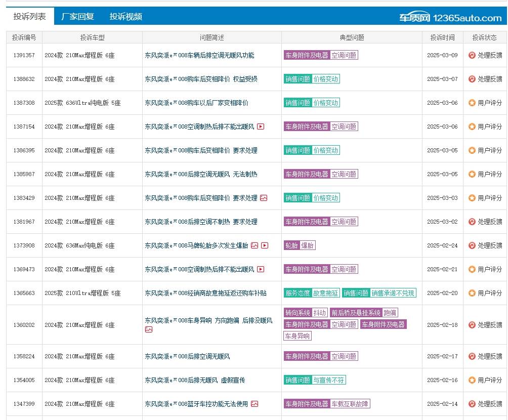Click the date 2025-03-09
The image size is (508, 420).
click(443, 55)
